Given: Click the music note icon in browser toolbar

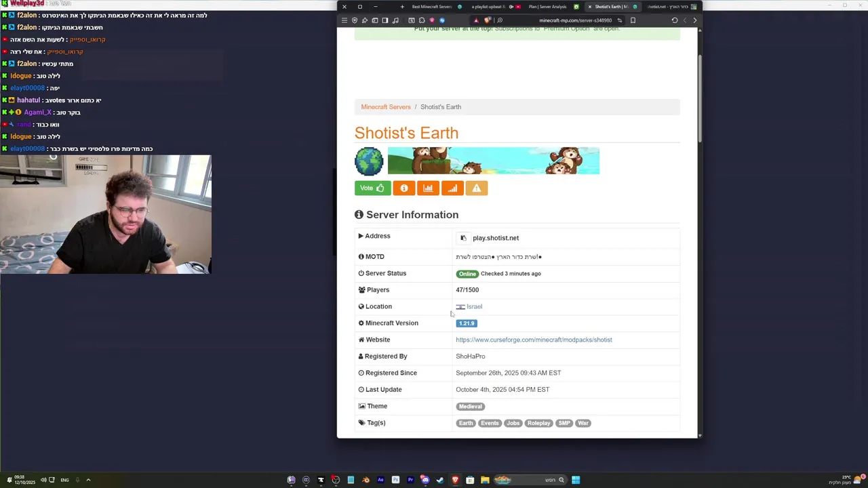Looking at the screenshot, I should pyautogui.click(x=395, y=20).
